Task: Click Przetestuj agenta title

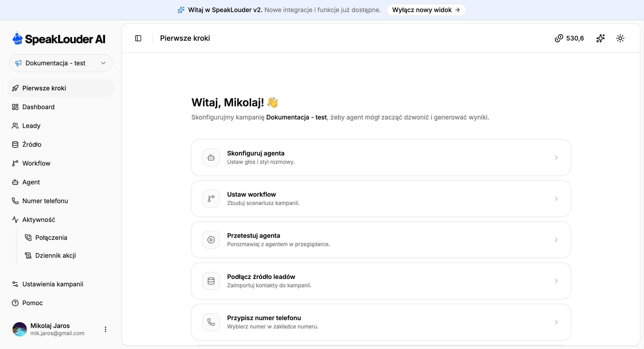Action: (254, 235)
